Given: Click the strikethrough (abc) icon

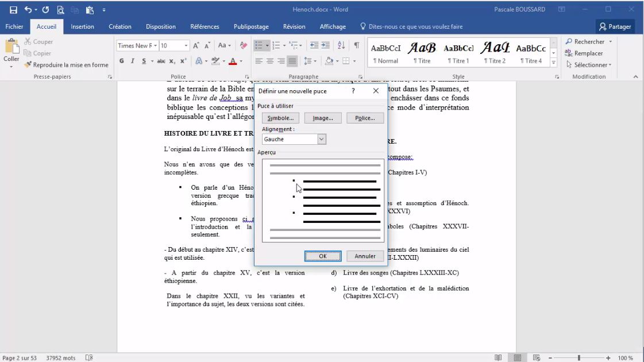Looking at the screenshot, I should click(x=163, y=60).
